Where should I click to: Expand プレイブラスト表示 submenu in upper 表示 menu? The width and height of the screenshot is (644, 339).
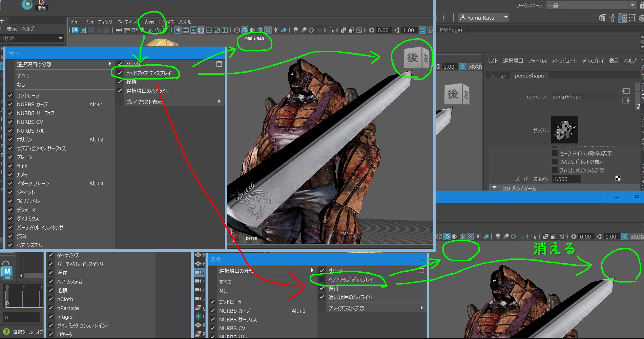175,102
